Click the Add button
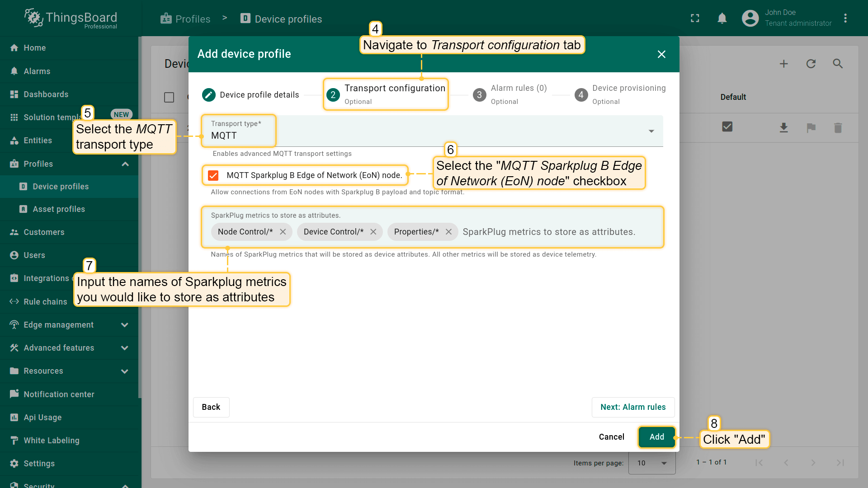 tap(656, 437)
